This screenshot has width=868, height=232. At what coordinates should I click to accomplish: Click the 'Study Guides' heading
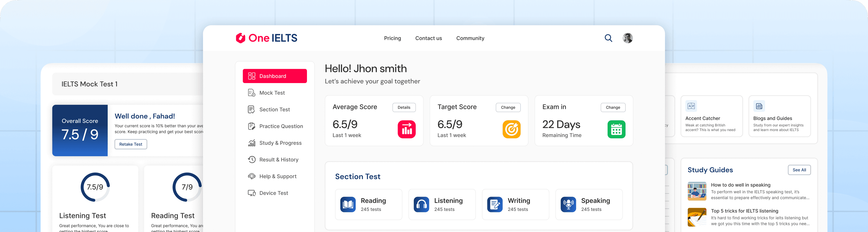click(710, 170)
